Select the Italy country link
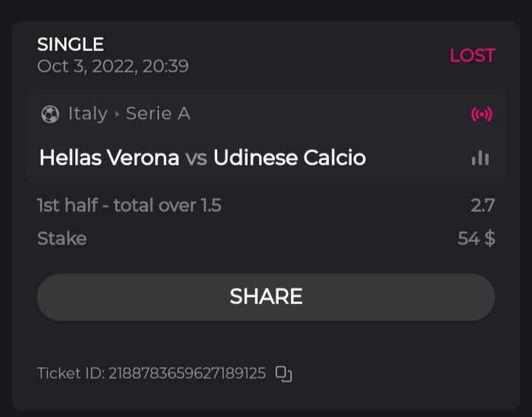532x417 pixels. (x=88, y=114)
